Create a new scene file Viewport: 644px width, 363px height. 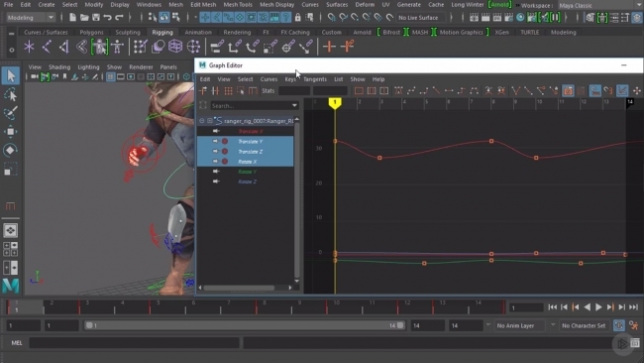72,17
